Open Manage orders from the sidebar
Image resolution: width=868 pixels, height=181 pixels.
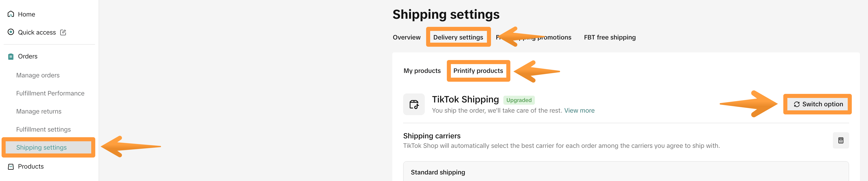(x=38, y=75)
